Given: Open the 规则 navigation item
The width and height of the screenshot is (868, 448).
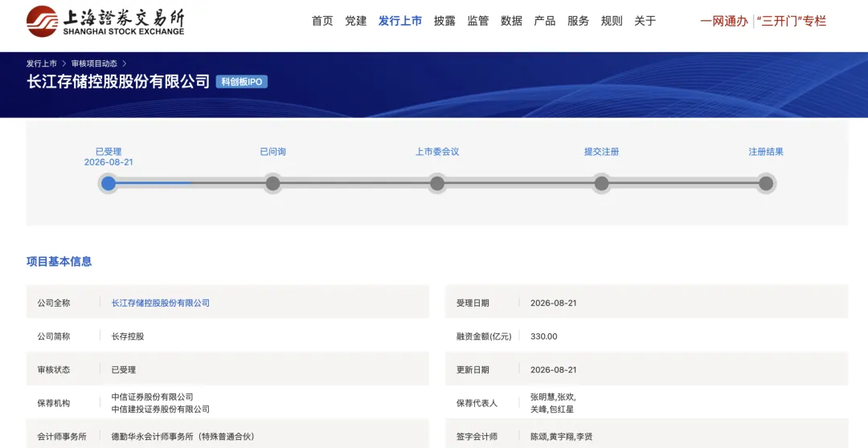Looking at the screenshot, I should pyautogui.click(x=612, y=21).
